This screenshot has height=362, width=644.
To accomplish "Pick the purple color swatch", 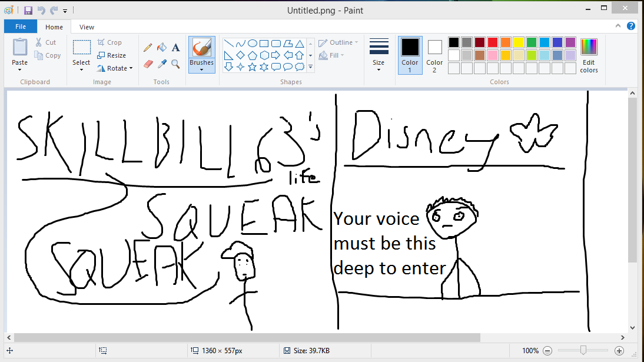I will click(570, 42).
